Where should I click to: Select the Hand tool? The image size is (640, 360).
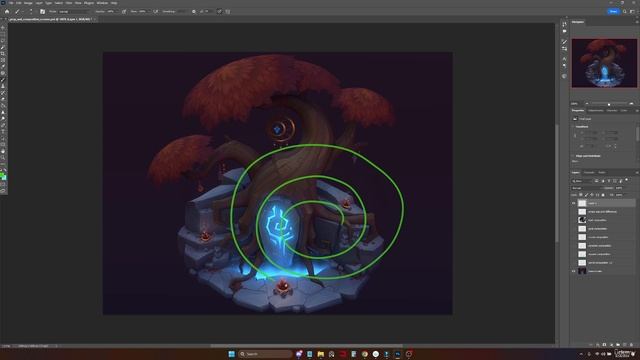3,151
